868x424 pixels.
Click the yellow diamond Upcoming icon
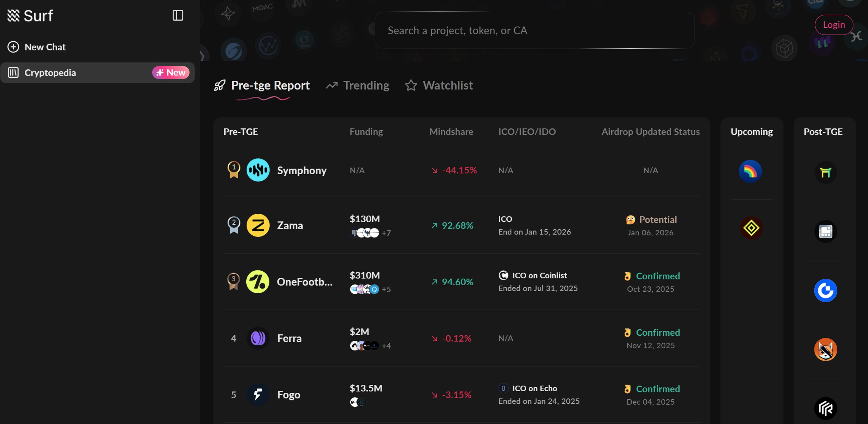(751, 228)
